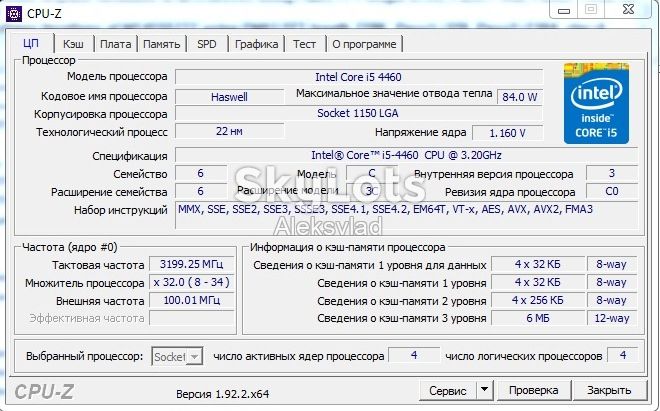Select the Память tab
Image resolution: width=660 pixels, height=411 pixels.
pyautogui.click(x=162, y=44)
